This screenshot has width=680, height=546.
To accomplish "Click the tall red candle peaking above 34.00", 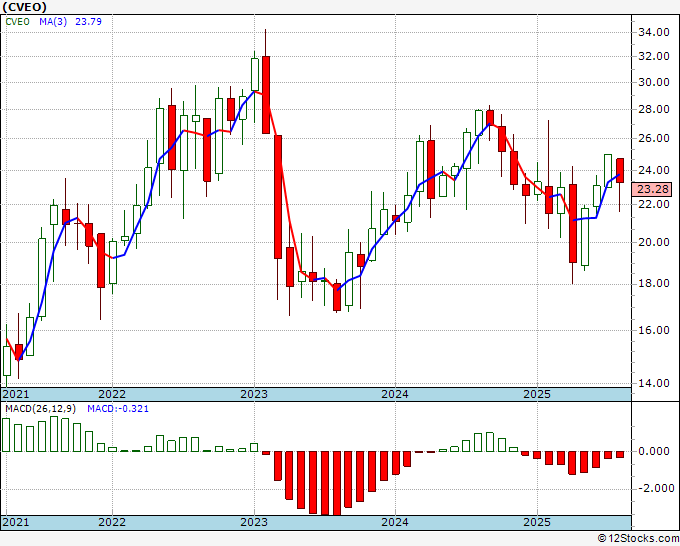I will click(266, 95).
